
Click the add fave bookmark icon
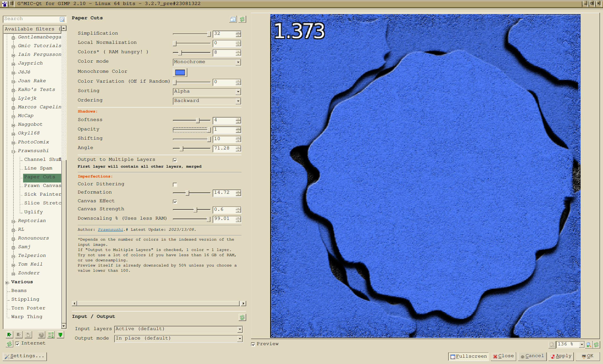tap(9, 335)
